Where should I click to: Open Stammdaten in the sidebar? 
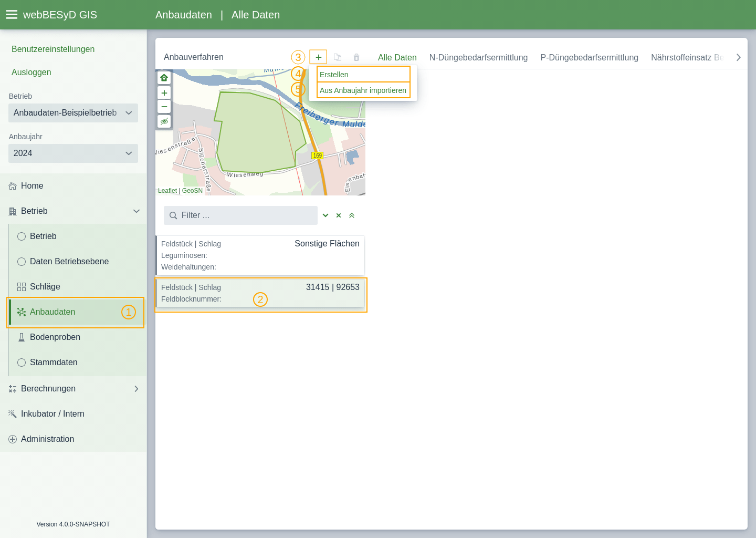(x=78, y=363)
